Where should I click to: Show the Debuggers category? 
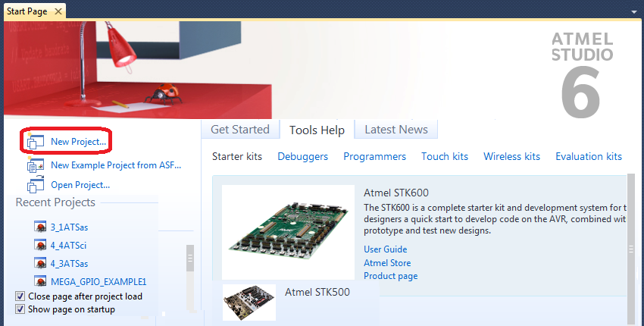(303, 157)
